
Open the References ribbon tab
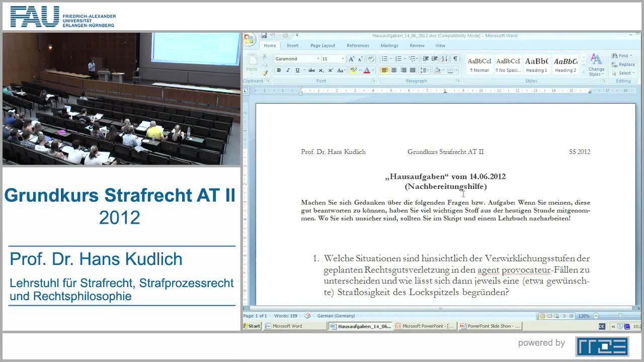pyautogui.click(x=358, y=45)
